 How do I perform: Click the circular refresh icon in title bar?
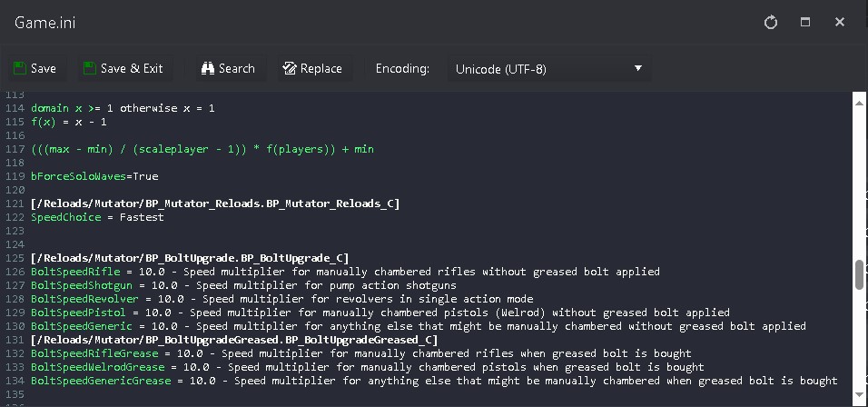[x=771, y=22]
